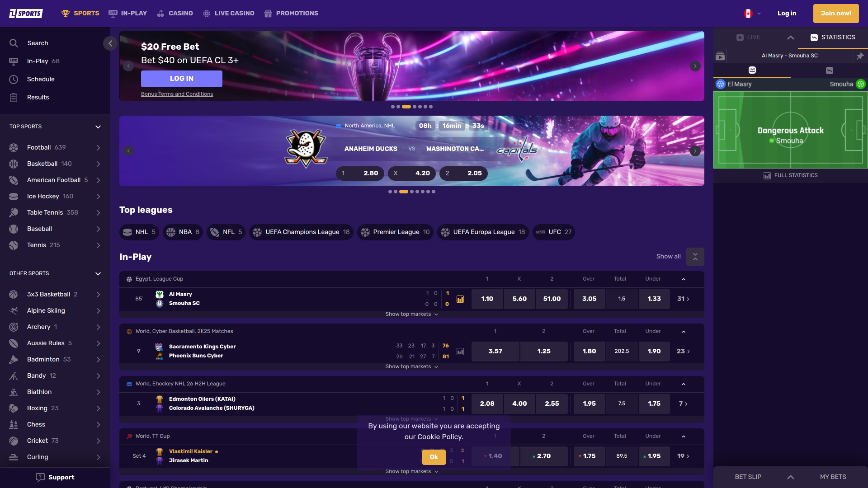Expand top markets for Al Masry match
This screenshot has height=488, width=868.
click(412, 314)
